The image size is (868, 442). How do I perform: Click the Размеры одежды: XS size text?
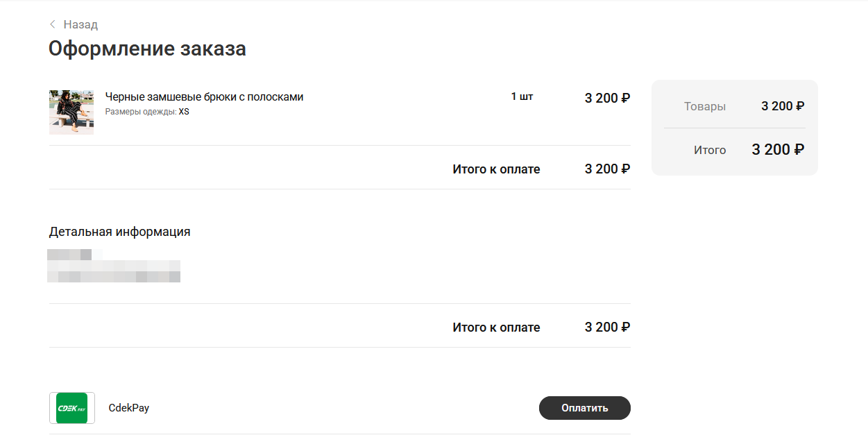coord(147,112)
